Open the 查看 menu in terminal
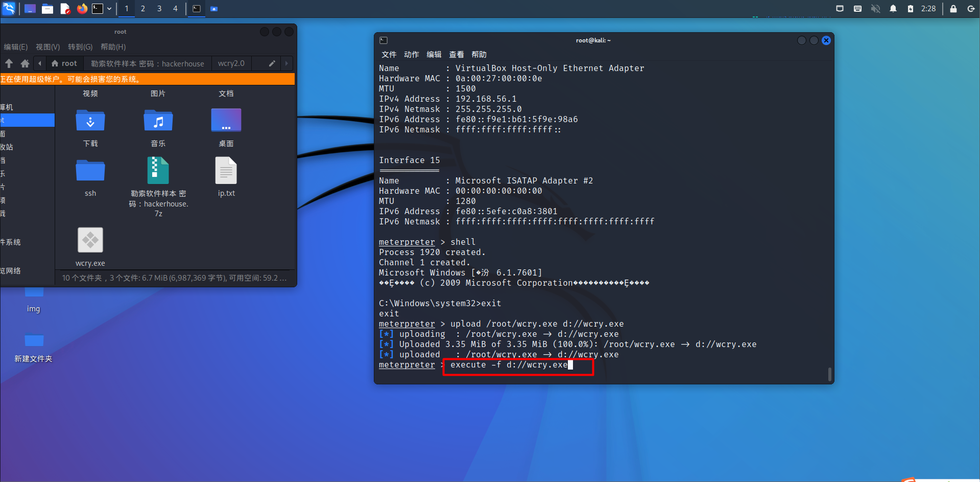Viewport: 980px width, 482px height. (457, 55)
